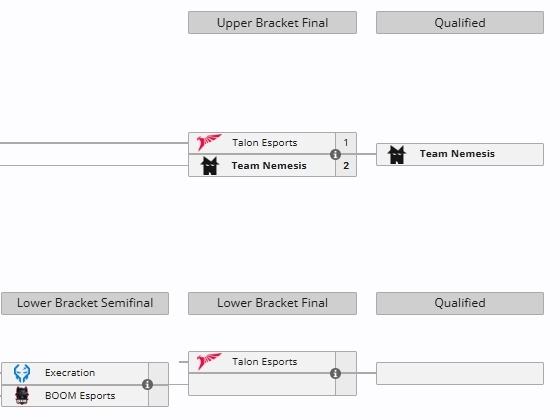Select the Lower Bracket Final header

pos(272,303)
